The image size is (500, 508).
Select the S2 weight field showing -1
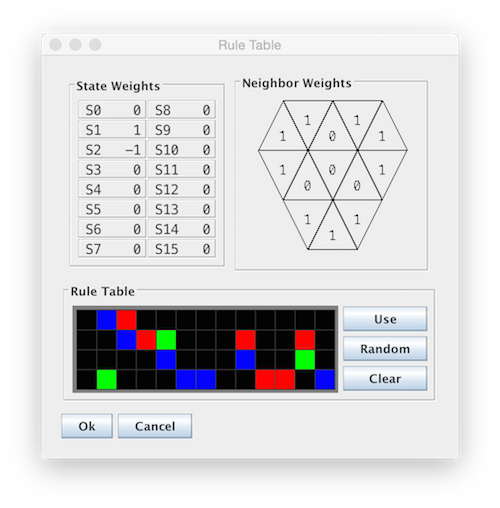[112, 149]
